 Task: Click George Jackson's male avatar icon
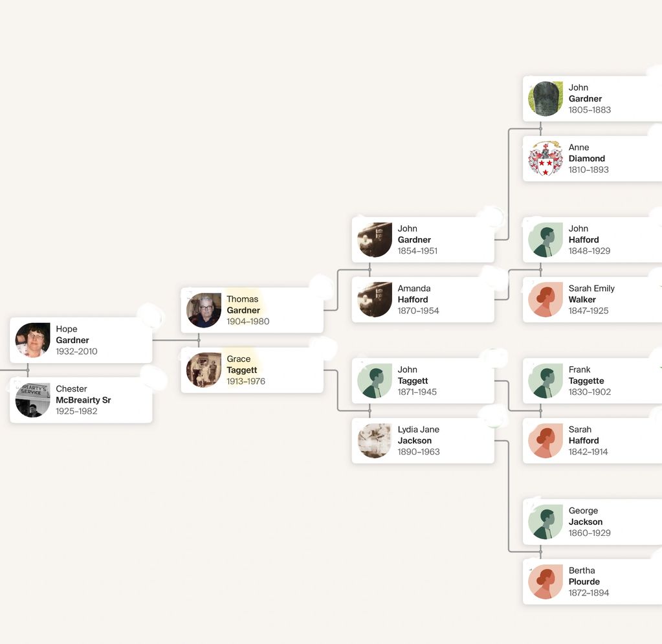click(545, 522)
